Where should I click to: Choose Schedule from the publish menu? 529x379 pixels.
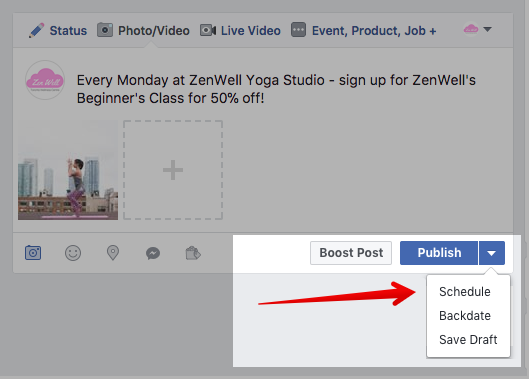click(465, 292)
